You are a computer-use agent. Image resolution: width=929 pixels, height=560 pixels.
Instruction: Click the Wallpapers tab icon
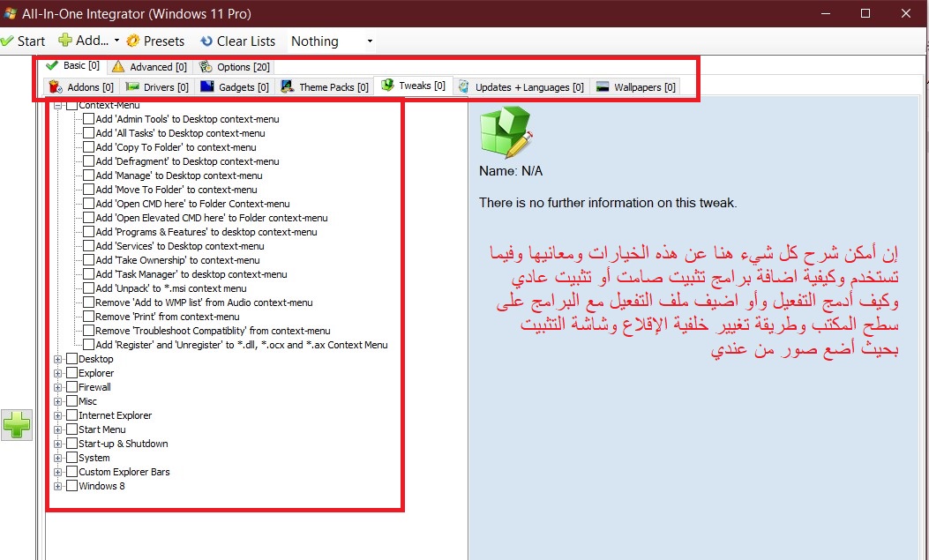[x=603, y=87]
